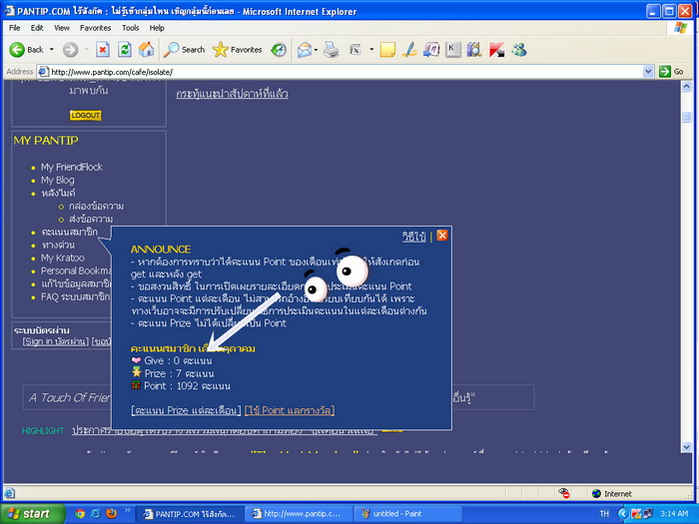
Task: Open the Windows Start menu
Action: coord(33,514)
